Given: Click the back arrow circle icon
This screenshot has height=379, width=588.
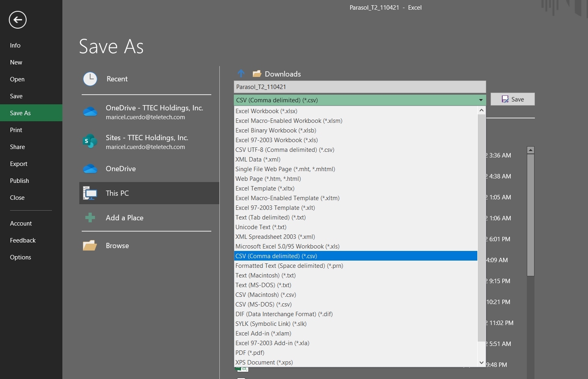Looking at the screenshot, I should pos(18,20).
